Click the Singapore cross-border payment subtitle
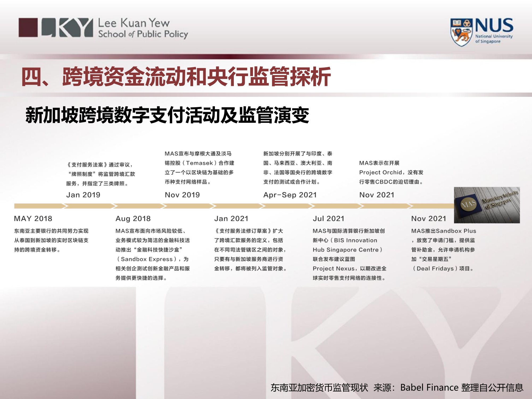Viewport: 532px width, 399px height. click(x=167, y=115)
